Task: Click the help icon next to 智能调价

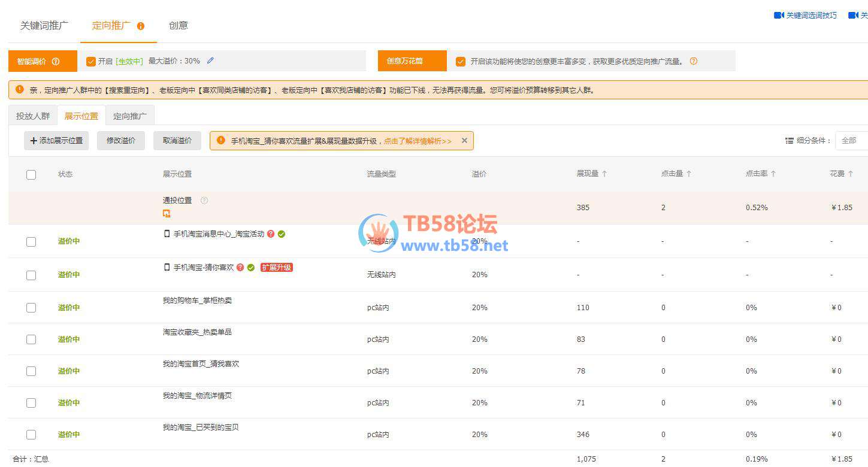Action: pyautogui.click(x=56, y=61)
